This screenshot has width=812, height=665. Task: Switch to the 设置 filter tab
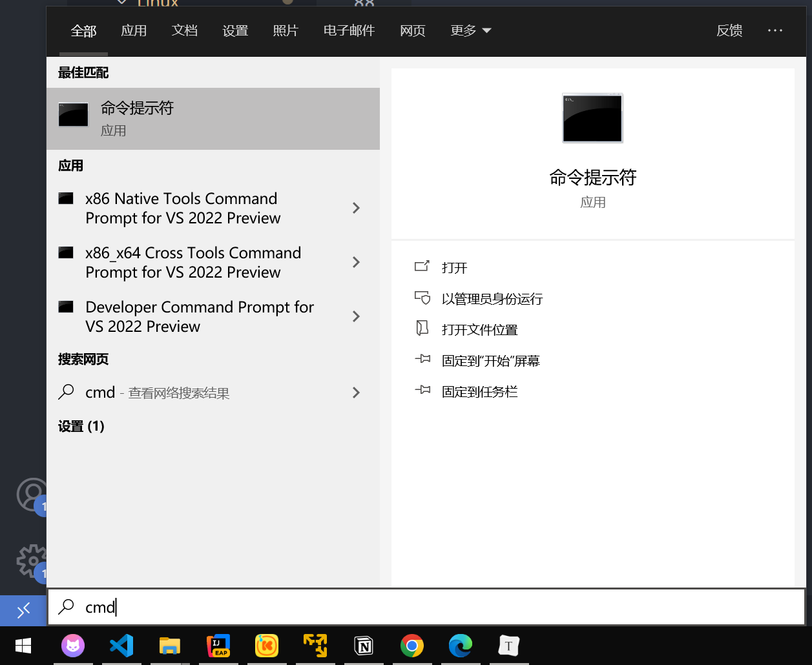(235, 30)
